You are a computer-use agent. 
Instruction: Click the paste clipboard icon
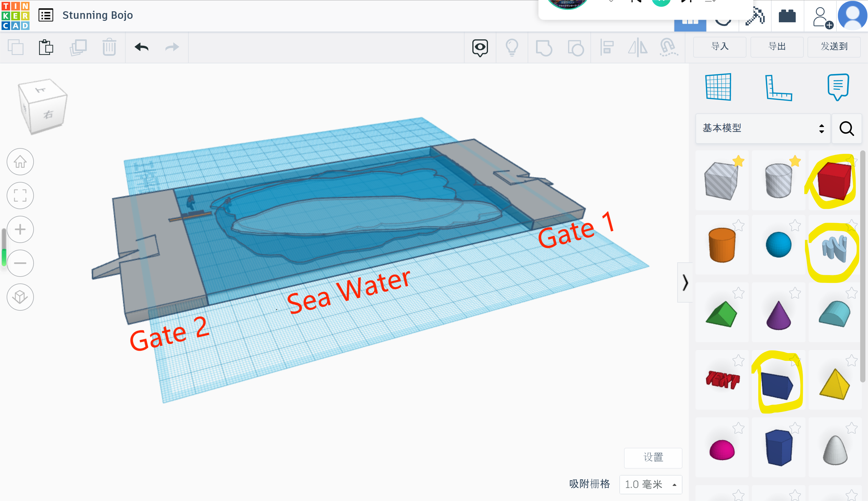(x=46, y=47)
